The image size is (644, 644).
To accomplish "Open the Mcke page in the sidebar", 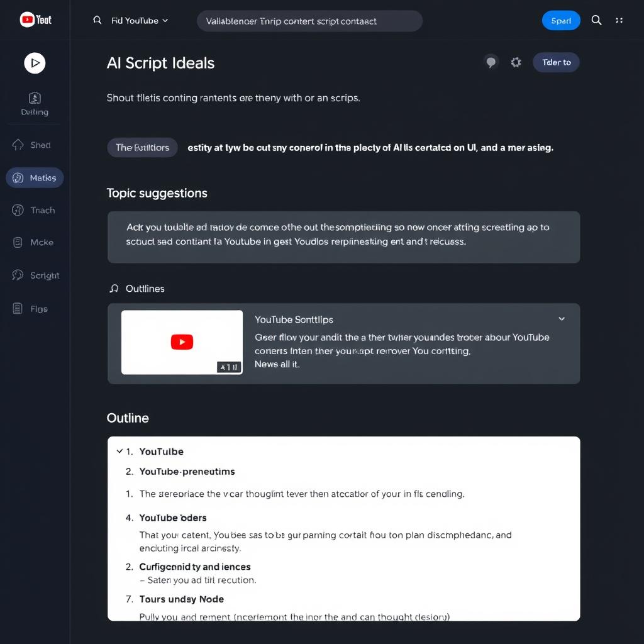I will pos(35,242).
